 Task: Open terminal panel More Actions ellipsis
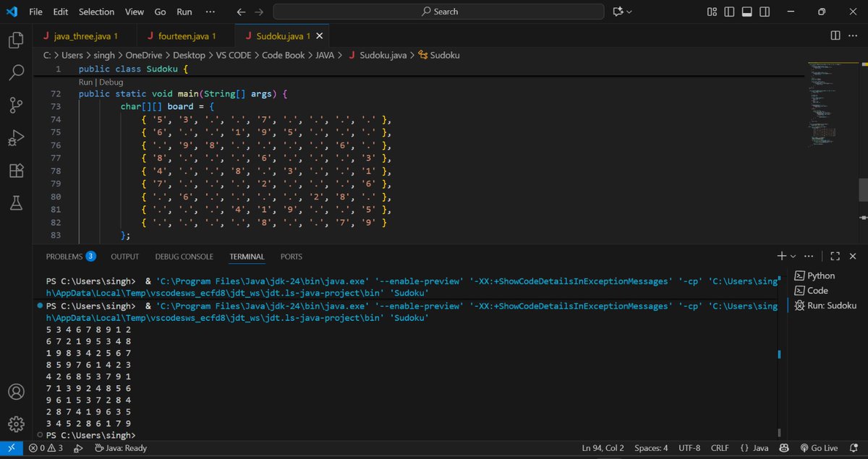coord(809,256)
